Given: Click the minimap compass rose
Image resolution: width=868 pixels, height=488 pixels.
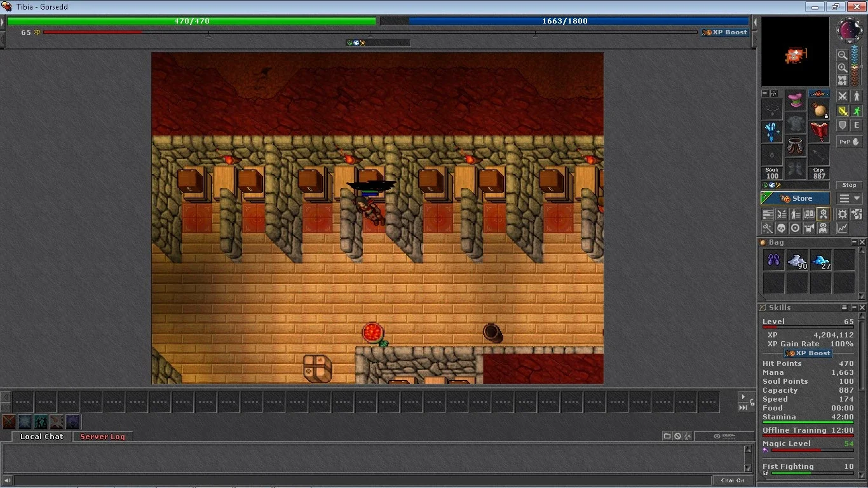Looking at the screenshot, I should tap(849, 29).
